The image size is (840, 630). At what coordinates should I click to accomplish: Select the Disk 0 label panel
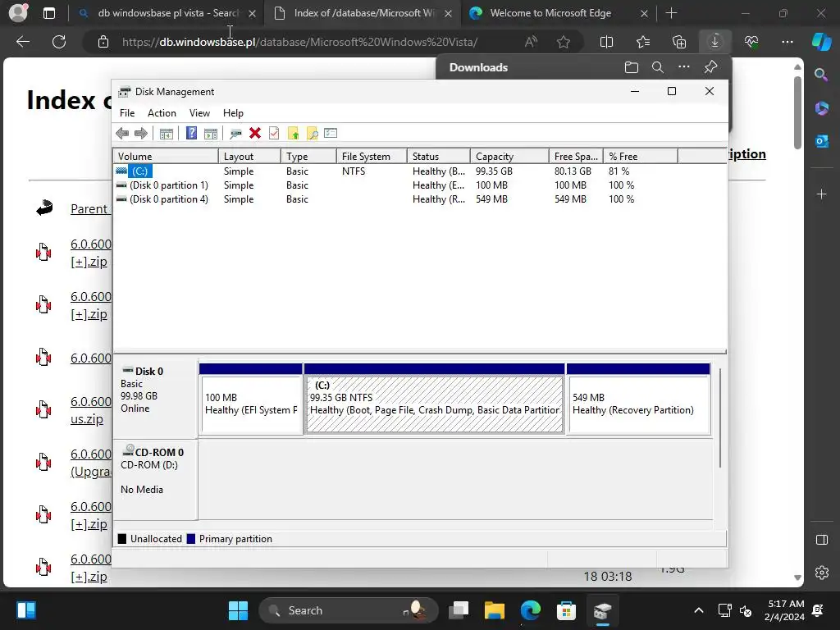(155, 399)
